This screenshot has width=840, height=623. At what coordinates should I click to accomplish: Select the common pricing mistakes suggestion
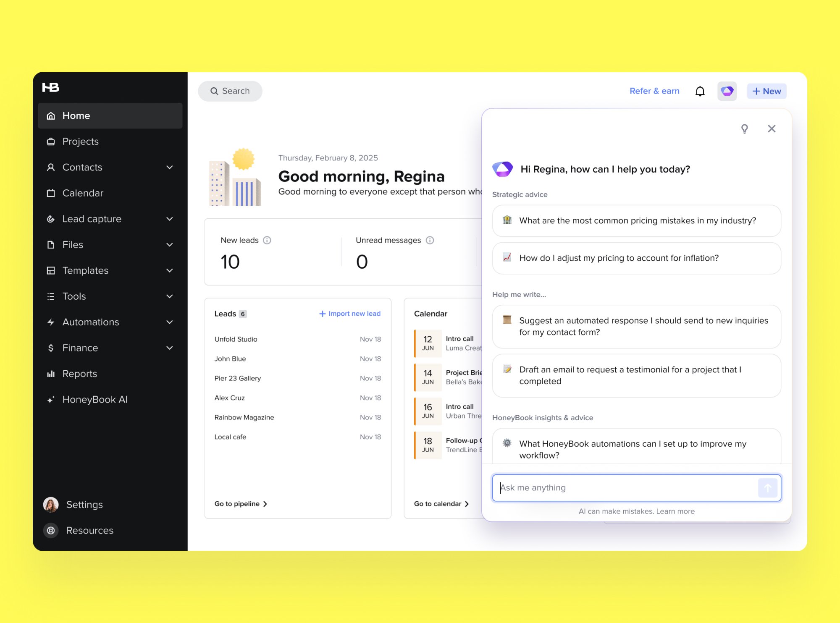pos(637,221)
